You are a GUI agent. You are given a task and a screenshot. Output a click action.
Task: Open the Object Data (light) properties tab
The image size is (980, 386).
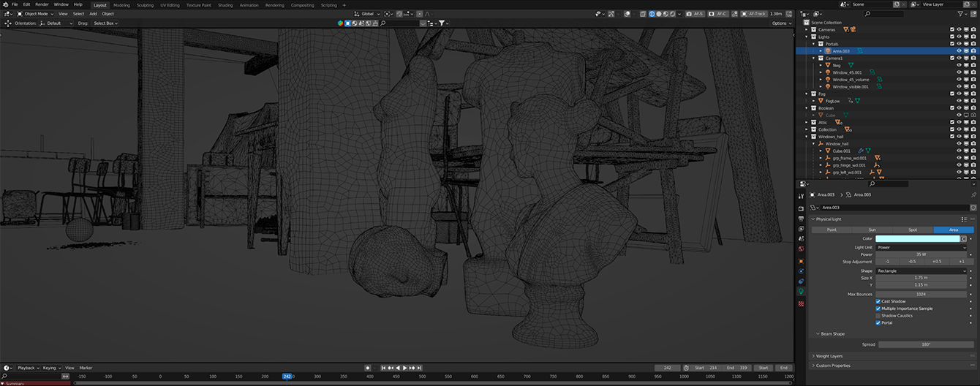point(802,292)
